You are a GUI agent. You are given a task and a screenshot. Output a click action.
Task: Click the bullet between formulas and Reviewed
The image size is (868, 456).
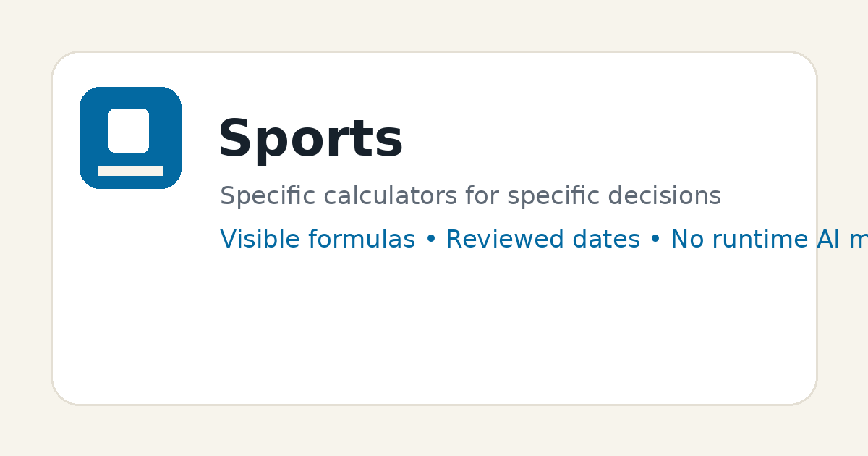pos(431,240)
